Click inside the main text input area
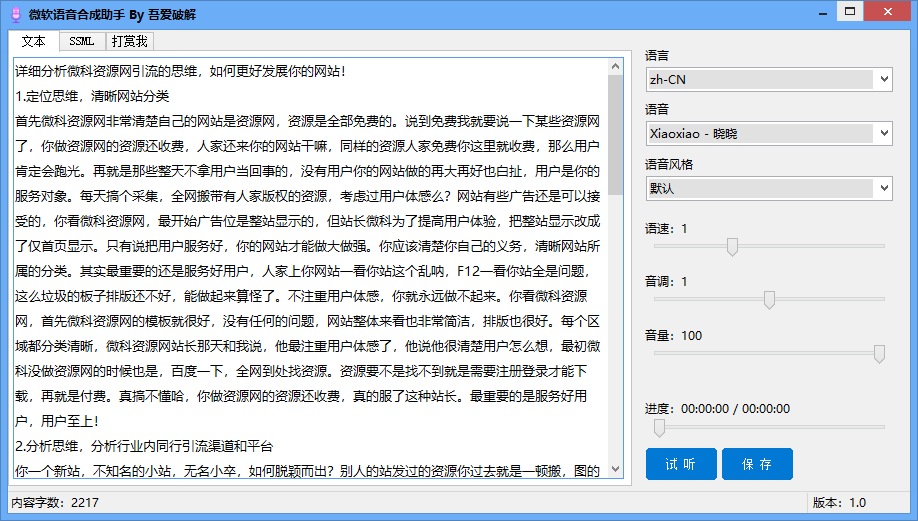918x521 pixels. [310, 270]
